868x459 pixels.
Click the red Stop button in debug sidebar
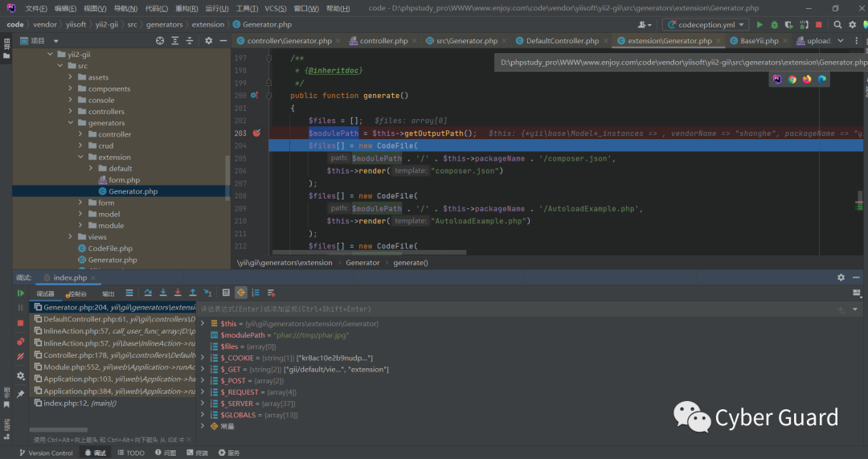(21, 323)
